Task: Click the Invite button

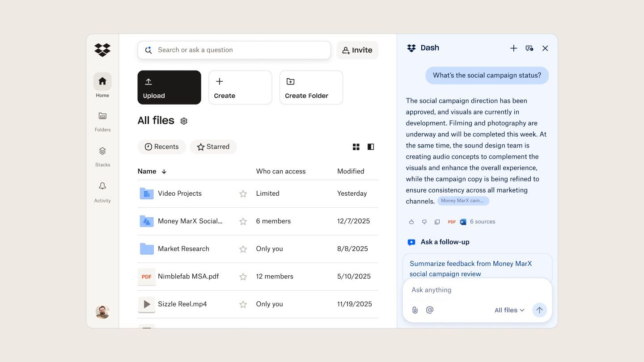Action: pyautogui.click(x=357, y=50)
